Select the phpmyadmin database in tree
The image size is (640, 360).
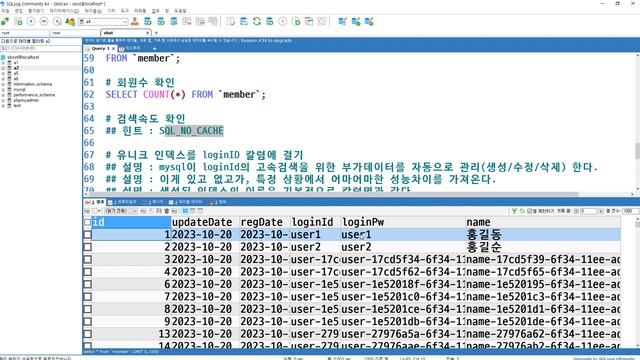tap(26, 100)
